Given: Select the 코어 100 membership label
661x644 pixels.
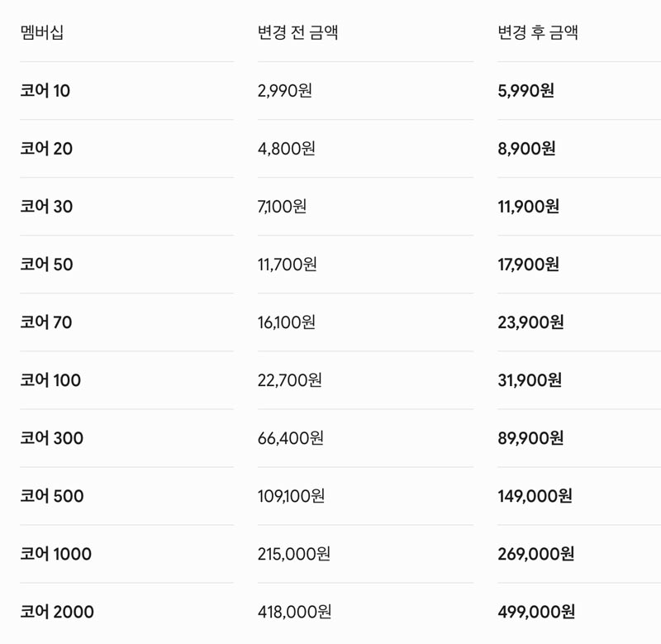Looking at the screenshot, I should (50, 380).
